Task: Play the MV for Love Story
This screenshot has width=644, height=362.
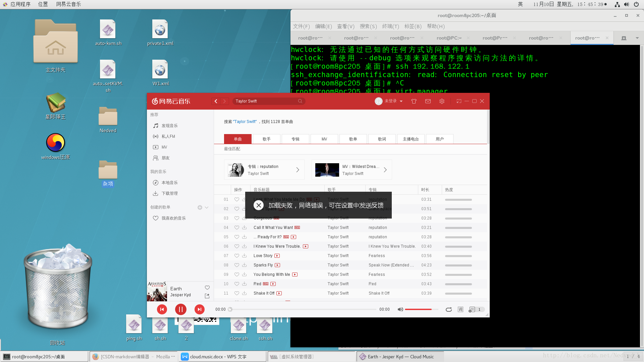Action: coord(277,256)
